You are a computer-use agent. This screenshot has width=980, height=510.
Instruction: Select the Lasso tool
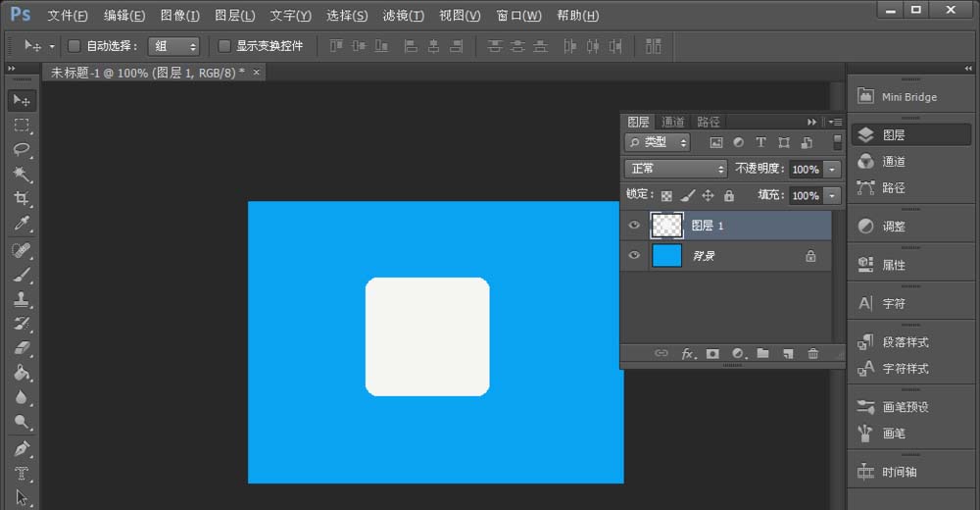pyautogui.click(x=22, y=150)
